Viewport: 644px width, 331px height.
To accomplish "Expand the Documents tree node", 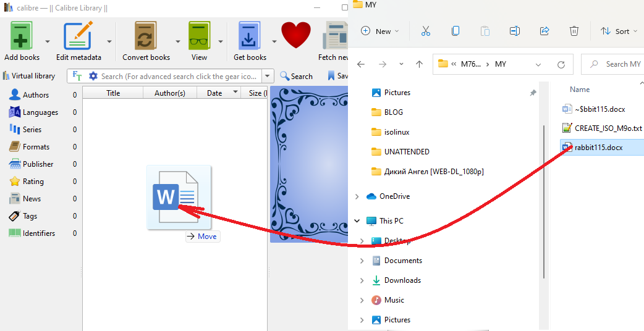I will pyautogui.click(x=362, y=261).
